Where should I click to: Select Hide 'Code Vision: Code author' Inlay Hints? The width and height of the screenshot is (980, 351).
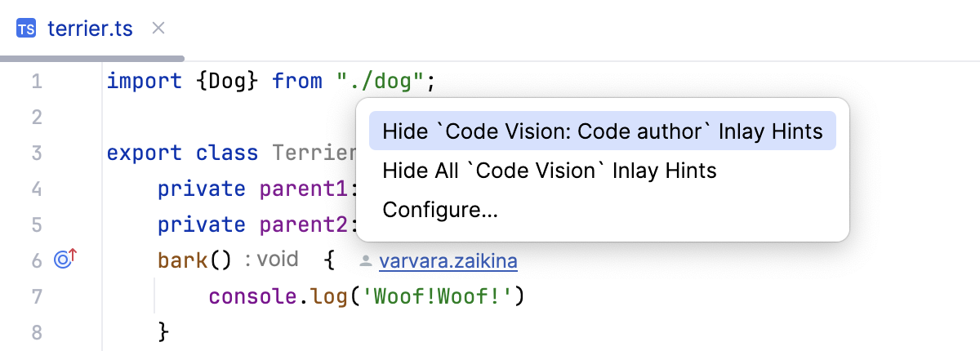pyautogui.click(x=603, y=131)
